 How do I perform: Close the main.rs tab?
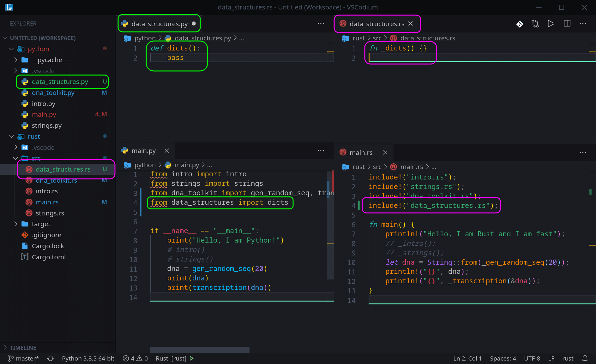[x=385, y=153]
